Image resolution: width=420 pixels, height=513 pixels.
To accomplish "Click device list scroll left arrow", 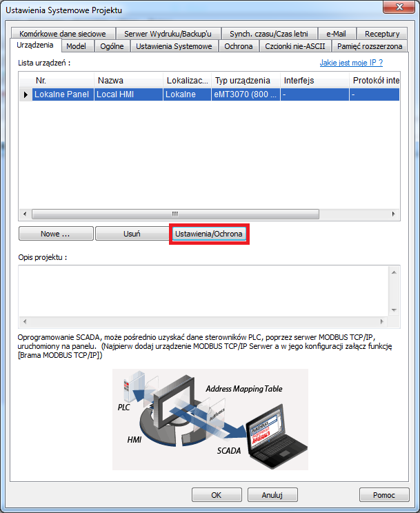I will pyautogui.click(x=25, y=214).
